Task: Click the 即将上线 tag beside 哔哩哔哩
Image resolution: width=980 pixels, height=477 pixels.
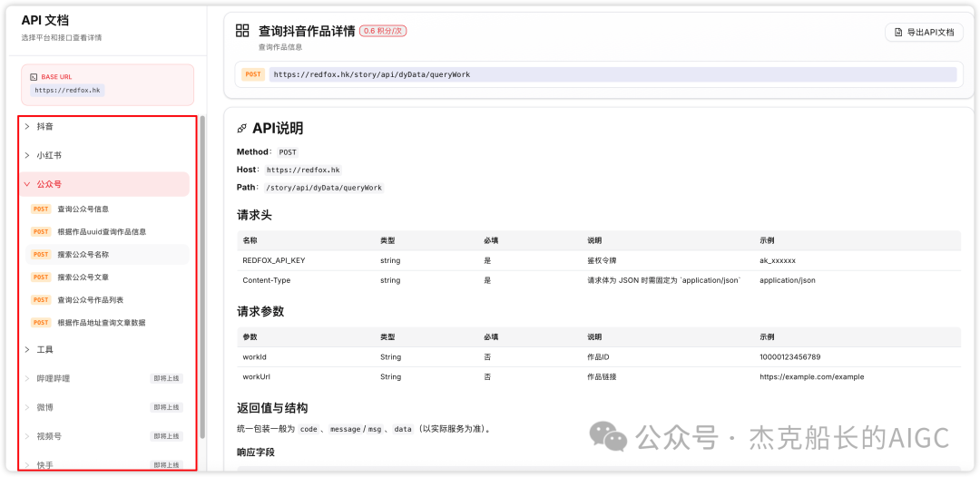Action: click(167, 378)
